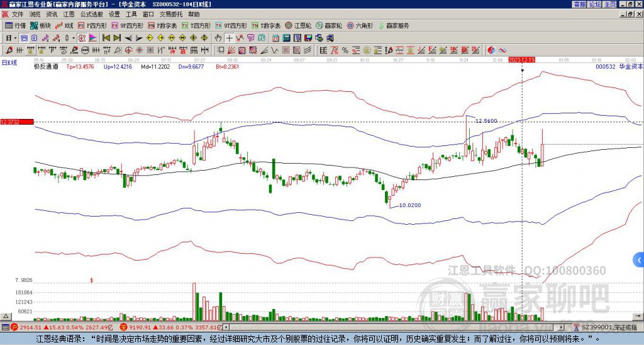Open the 窗口 menu

(x=148, y=14)
